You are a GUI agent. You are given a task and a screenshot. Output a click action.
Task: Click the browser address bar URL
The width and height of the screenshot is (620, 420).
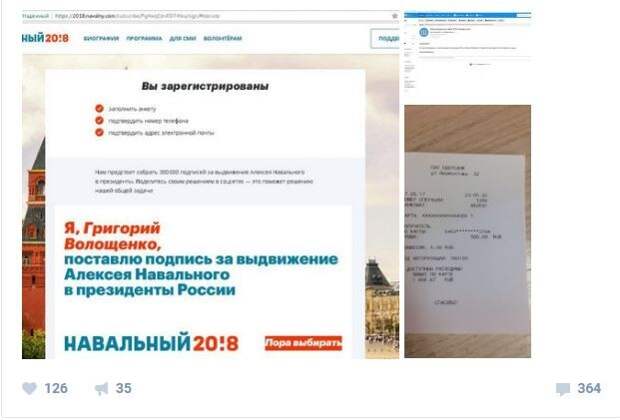pos(137,16)
